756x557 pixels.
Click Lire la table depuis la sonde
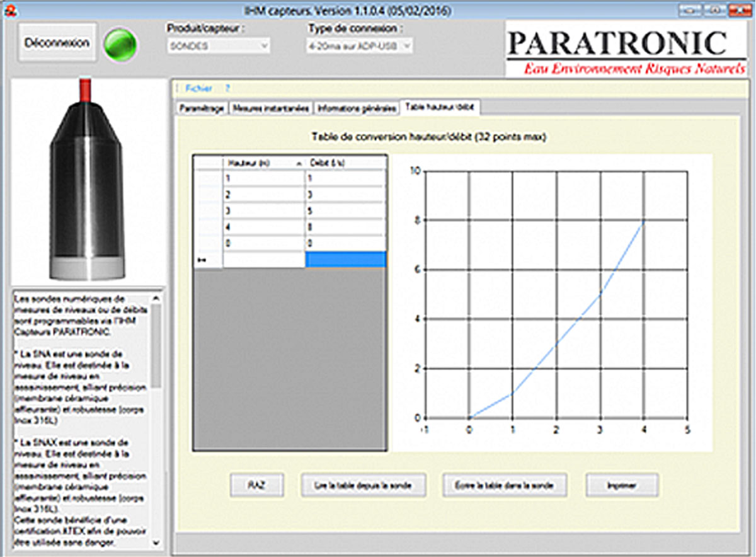364,486
